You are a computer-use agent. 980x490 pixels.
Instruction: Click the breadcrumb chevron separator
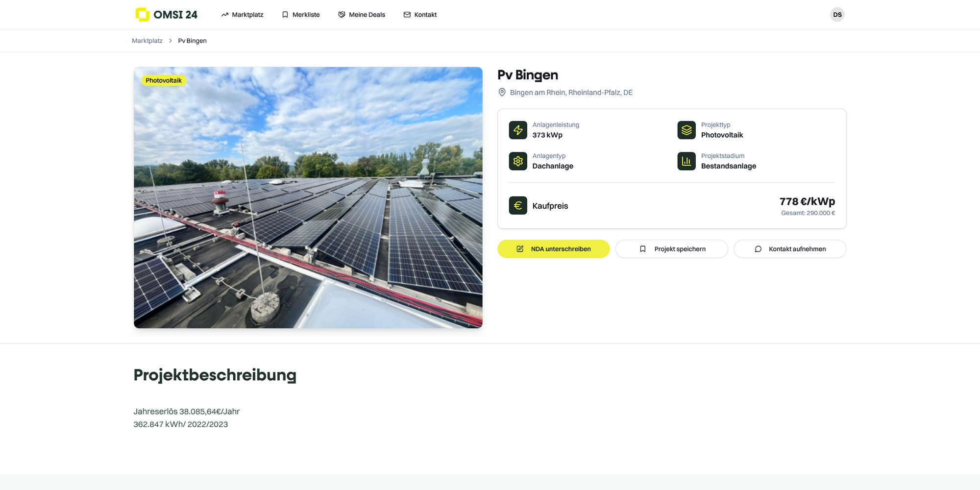pyautogui.click(x=171, y=41)
